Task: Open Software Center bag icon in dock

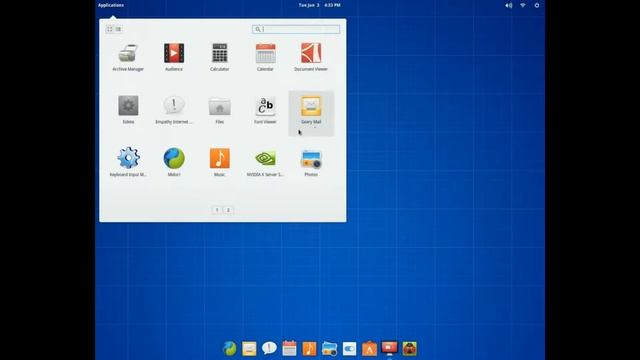Action: coord(369,349)
